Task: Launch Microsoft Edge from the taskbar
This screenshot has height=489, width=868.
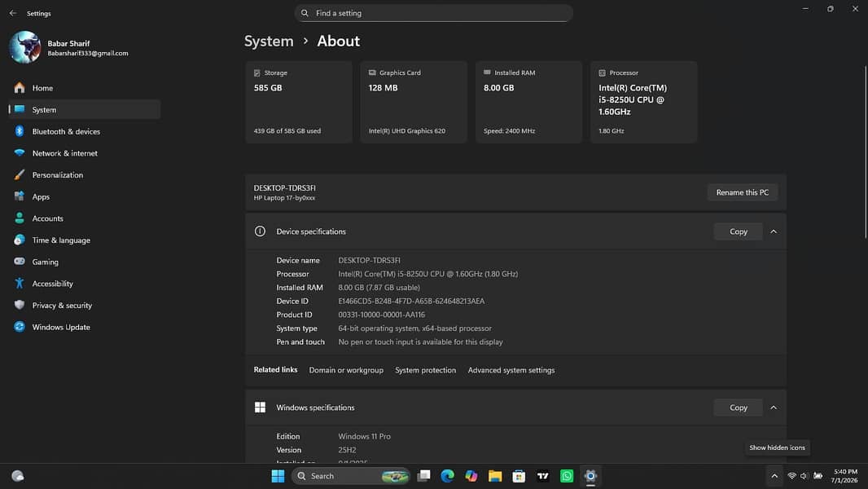Action: click(447, 476)
